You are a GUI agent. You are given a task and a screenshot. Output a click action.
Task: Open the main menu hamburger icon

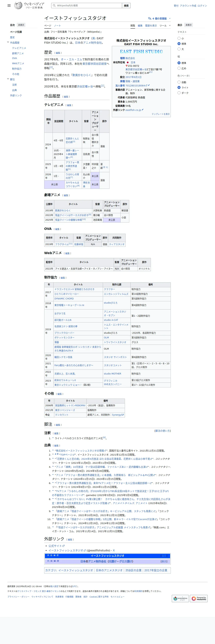click(9, 6)
